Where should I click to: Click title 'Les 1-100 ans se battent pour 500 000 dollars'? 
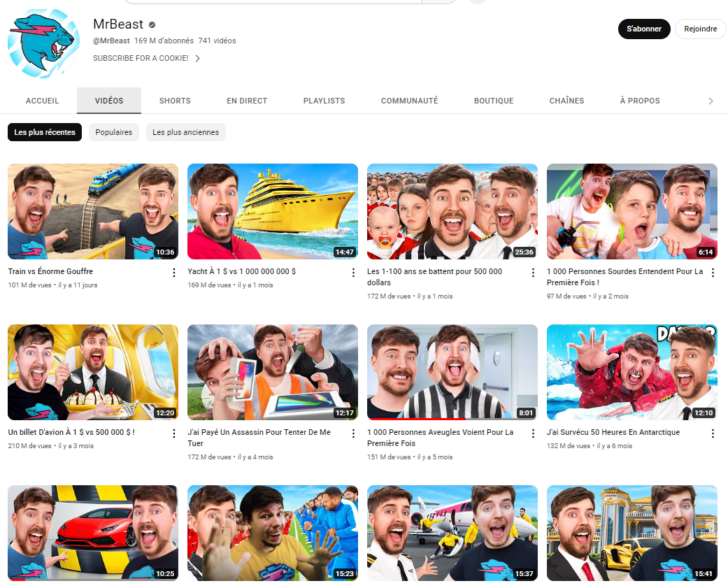pyautogui.click(x=434, y=277)
